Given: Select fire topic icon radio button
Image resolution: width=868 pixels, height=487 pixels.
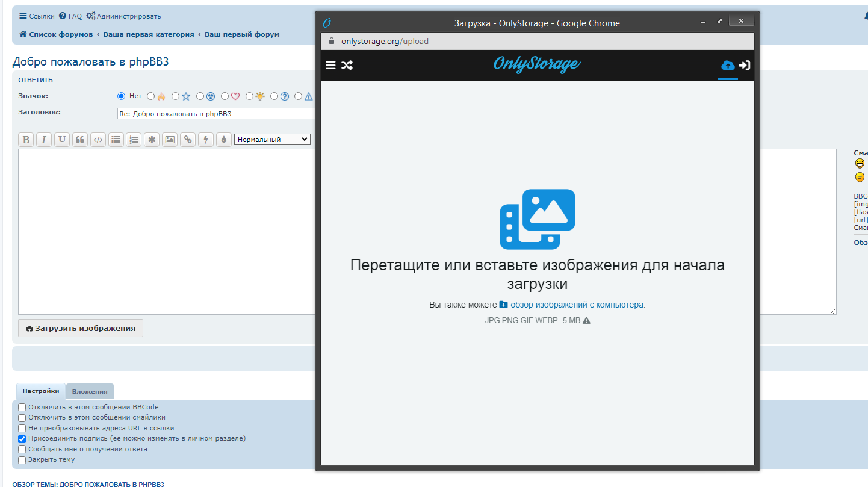Looking at the screenshot, I should [151, 96].
